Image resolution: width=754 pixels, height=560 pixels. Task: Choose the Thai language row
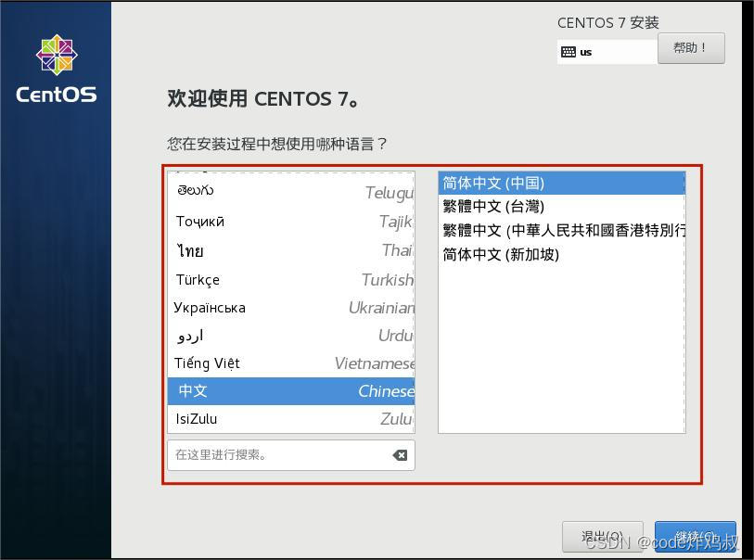pos(291,250)
